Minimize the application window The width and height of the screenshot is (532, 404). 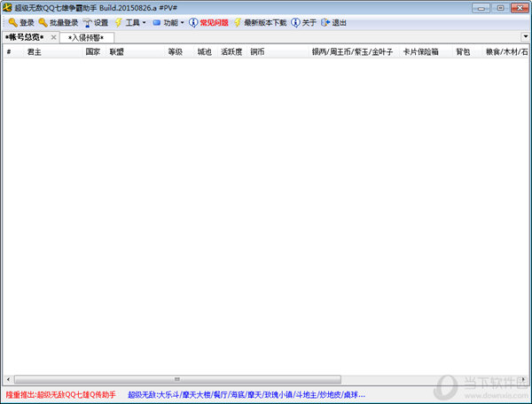point(481,8)
